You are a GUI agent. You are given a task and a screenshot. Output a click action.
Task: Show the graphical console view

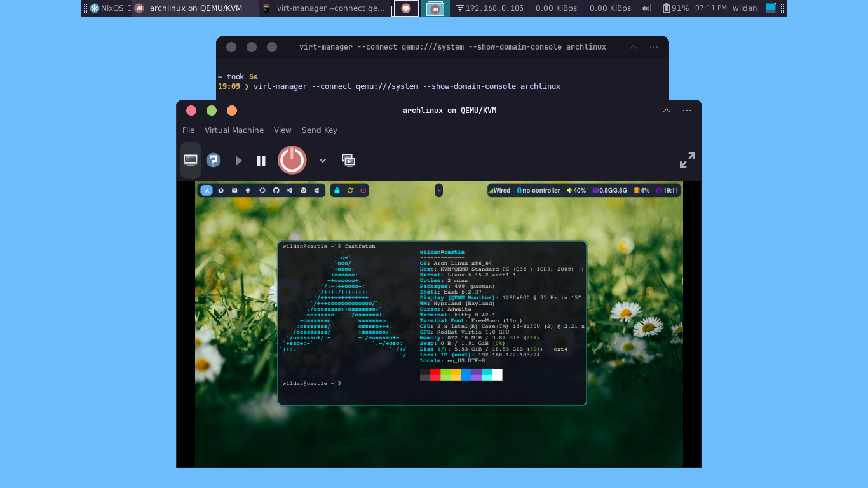(191, 160)
